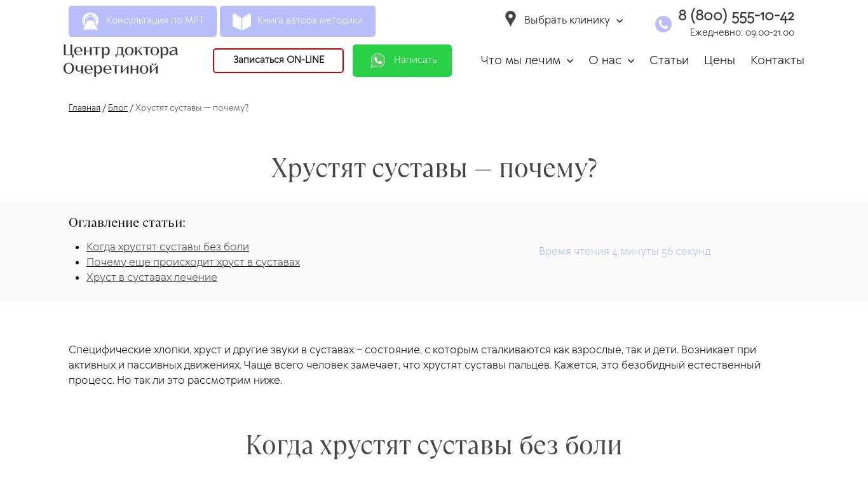Open the "Блог" breadcrumb link

click(118, 108)
